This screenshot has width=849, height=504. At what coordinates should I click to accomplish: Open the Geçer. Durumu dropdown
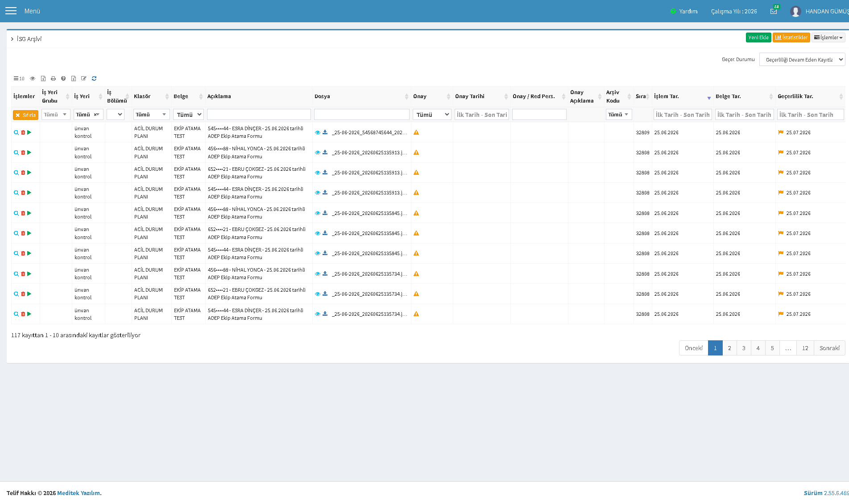[802, 59]
